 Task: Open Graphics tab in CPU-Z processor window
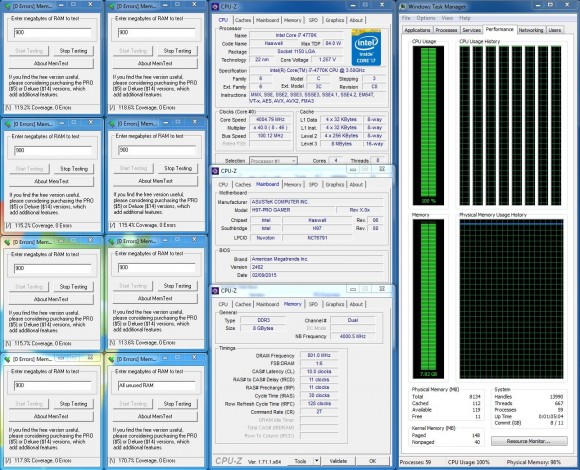335,20
